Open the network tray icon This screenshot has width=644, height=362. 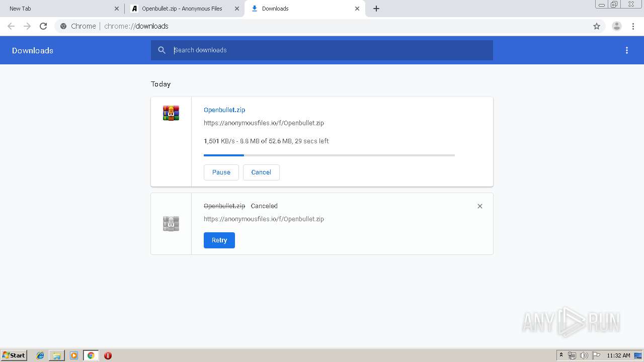572,355
